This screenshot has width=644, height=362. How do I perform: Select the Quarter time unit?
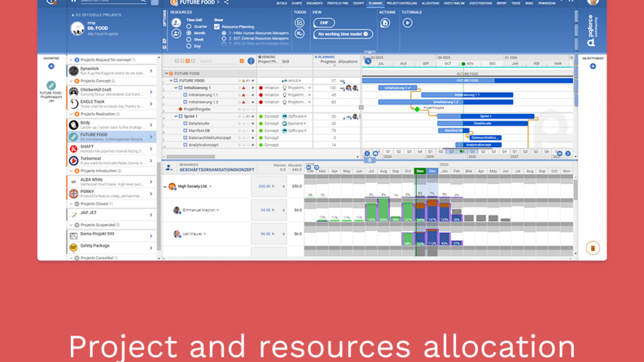(x=189, y=26)
